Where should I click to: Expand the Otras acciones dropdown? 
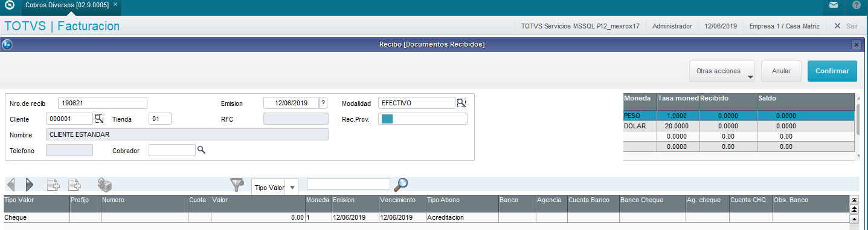(722, 71)
